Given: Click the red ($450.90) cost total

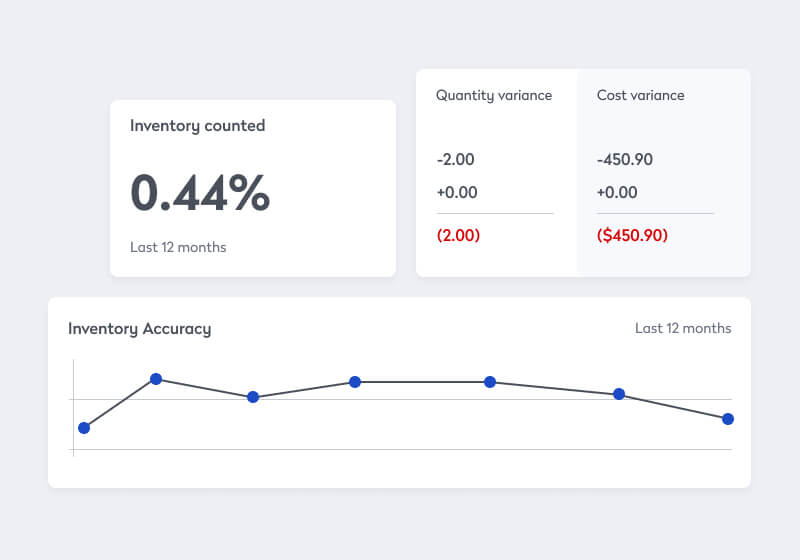Looking at the screenshot, I should coord(632,236).
